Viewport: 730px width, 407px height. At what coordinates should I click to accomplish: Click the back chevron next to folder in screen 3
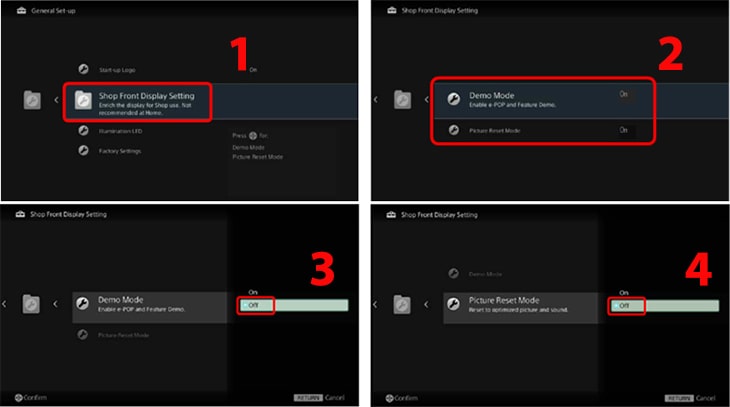click(55, 304)
